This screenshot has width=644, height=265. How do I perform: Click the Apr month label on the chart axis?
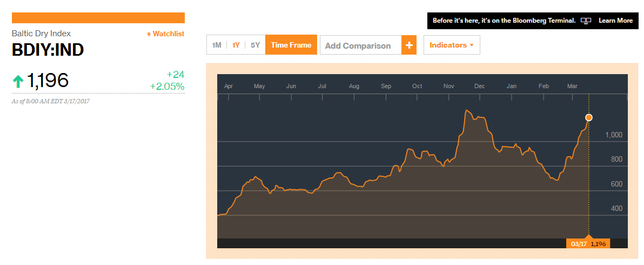pos(229,86)
